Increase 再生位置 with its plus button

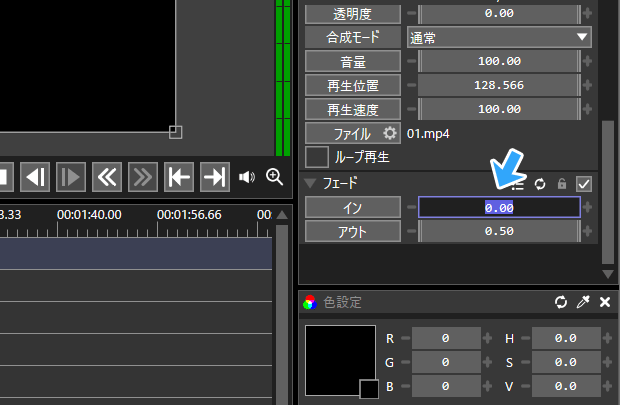pos(588,85)
